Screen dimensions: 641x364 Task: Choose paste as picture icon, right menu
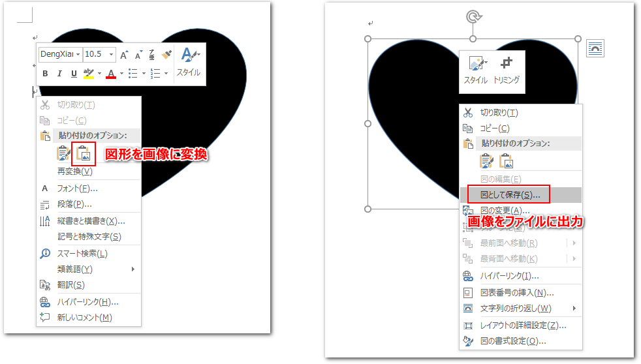coord(506,161)
